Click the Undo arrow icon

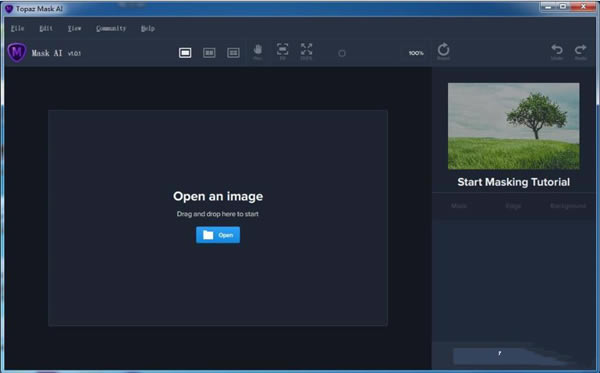pos(557,52)
